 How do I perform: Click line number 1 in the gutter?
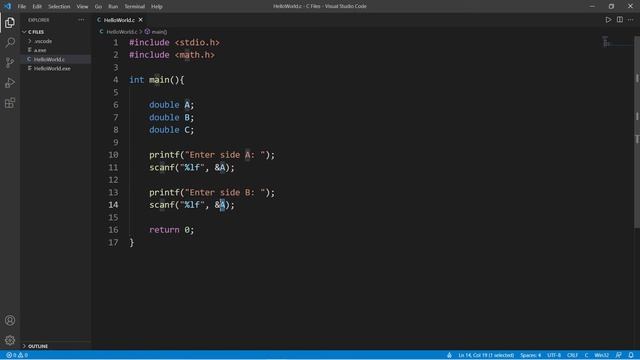pyautogui.click(x=116, y=42)
